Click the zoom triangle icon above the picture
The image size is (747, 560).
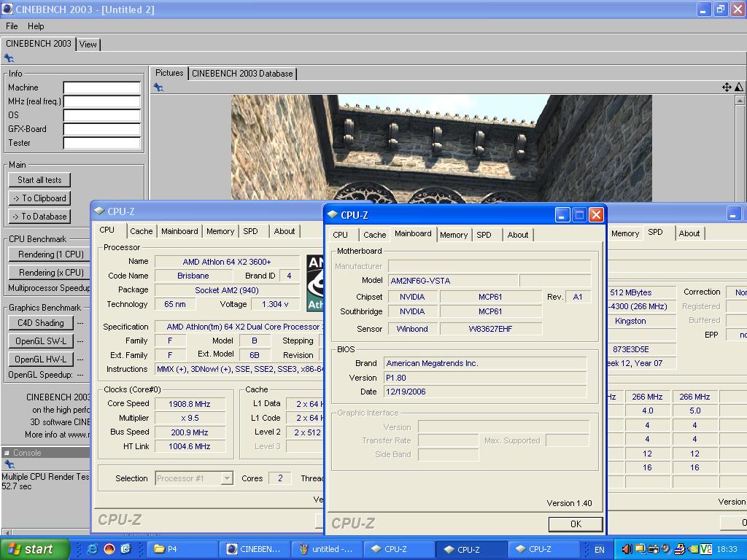(738, 87)
